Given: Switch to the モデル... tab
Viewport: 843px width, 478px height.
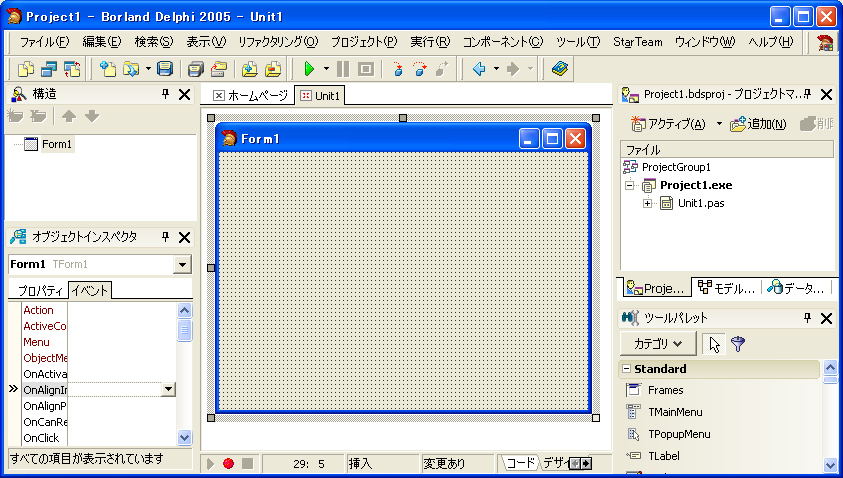Looking at the screenshot, I should click(x=727, y=288).
